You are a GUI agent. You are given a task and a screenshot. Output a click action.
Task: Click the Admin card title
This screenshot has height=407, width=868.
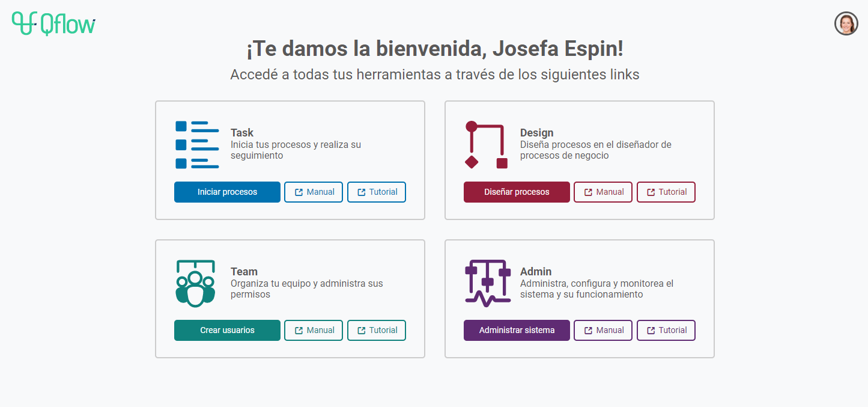[536, 272]
